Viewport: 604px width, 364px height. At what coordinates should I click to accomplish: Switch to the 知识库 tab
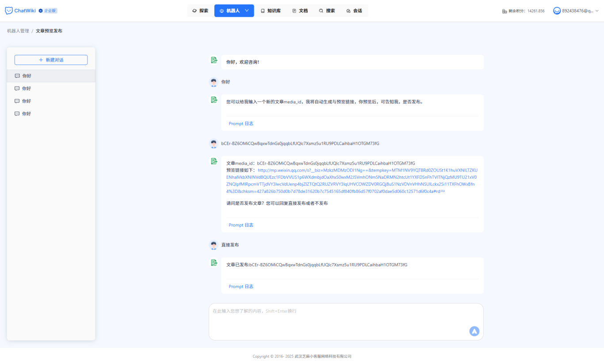pos(272,10)
